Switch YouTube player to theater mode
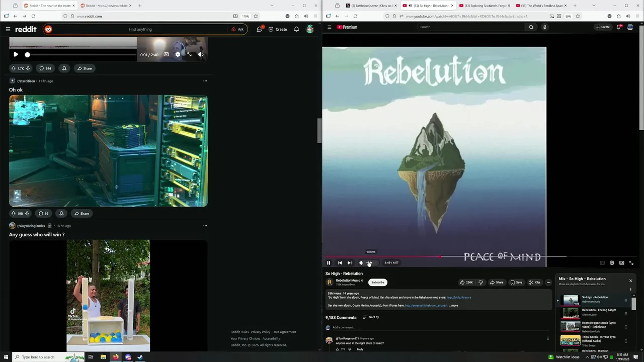Viewport: 644px width, 362px height. tap(622, 262)
